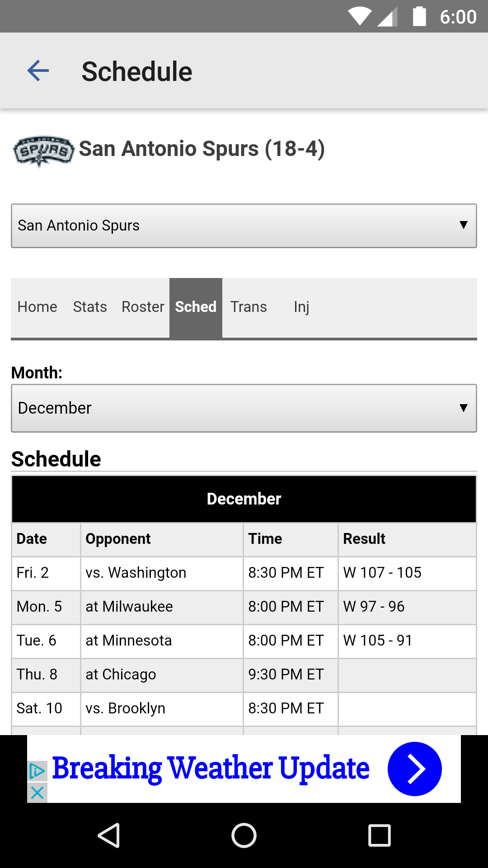Tap the Android back navigation button
This screenshot has width=488, height=868.
click(109, 835)
